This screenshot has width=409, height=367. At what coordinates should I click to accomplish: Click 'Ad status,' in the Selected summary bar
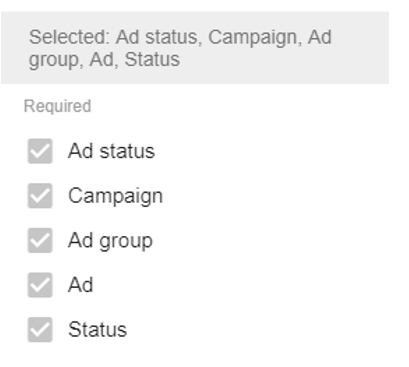click(159, 37)
